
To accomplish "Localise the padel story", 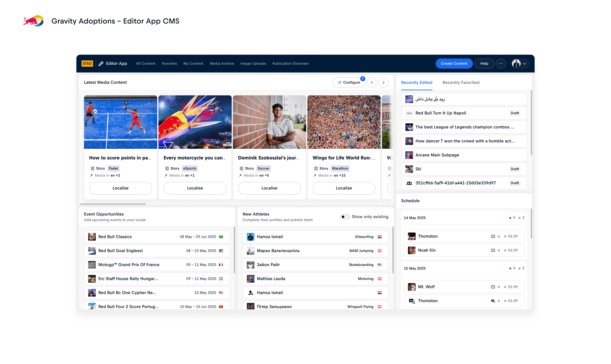I will click(121, 188).
